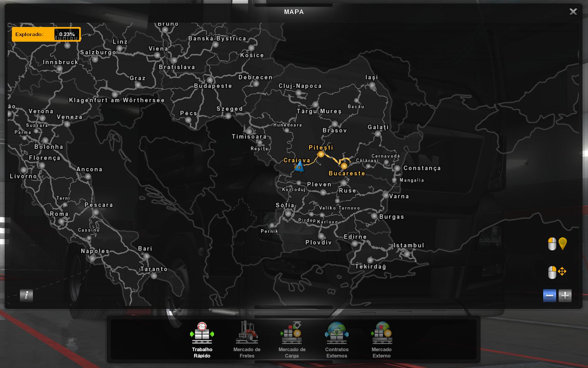Select the Pitești city marker
This screenshot has width=588, height=368.
pyautogui.click(x=321, y=155)
